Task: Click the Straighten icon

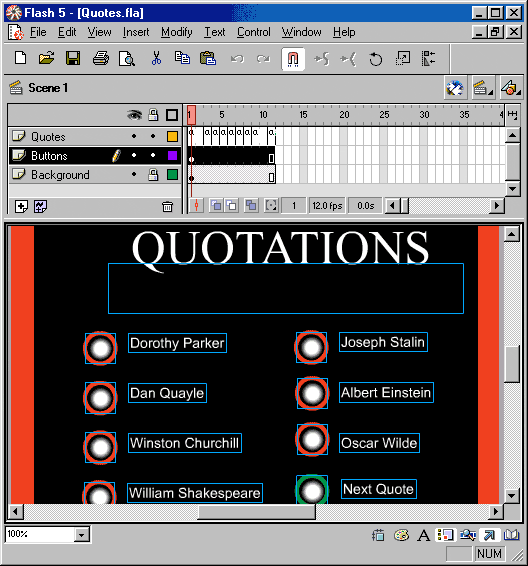Action: (348, 58)
